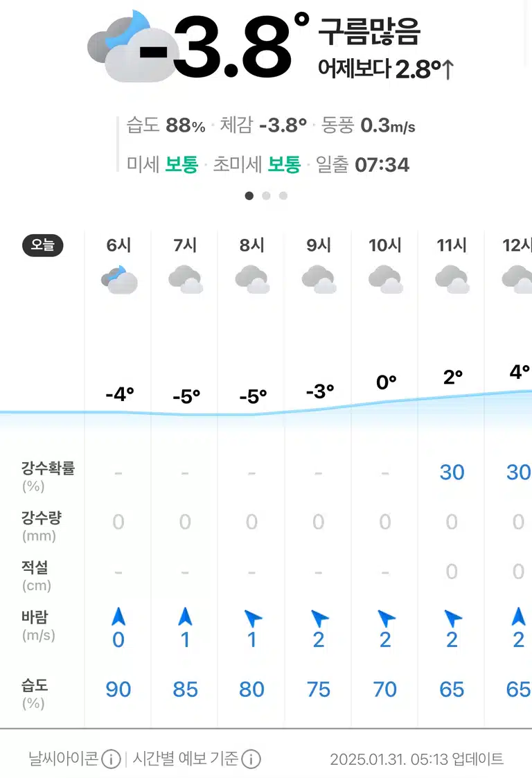This screenshot has width=532, height=778.
Task: Tap the 미세 보통 fine dust status
Action: click(x=162, y=164)
